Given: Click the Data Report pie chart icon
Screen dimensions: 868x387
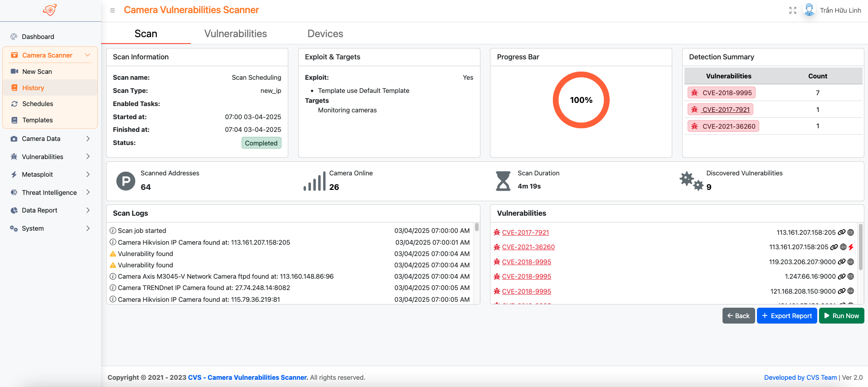Looking at the screenshot, I should (x=14, y=210).
